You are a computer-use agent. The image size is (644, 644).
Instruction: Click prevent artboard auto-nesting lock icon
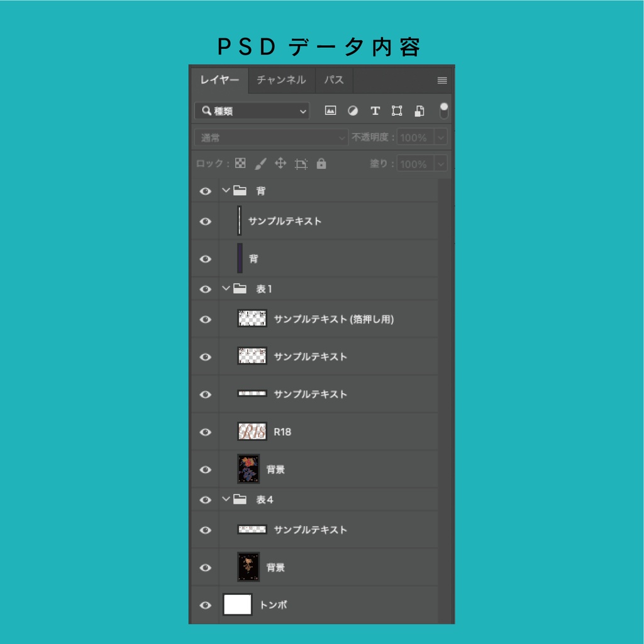pos(301,164)
